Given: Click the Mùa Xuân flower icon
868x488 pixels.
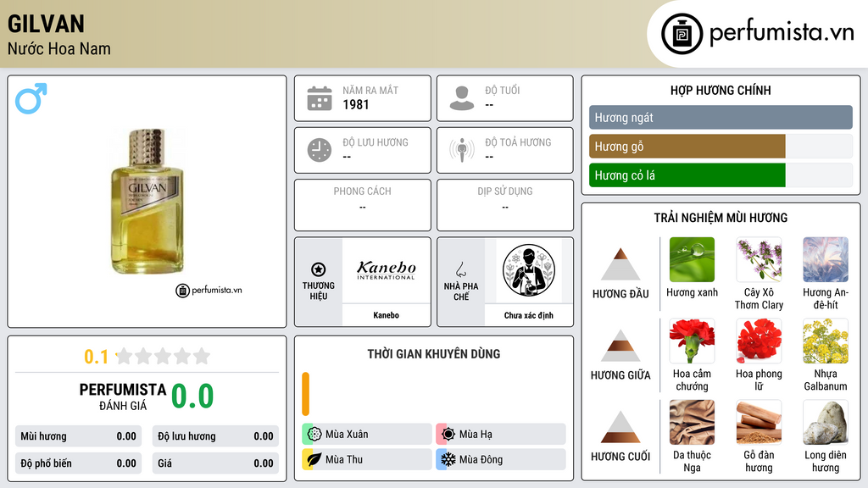Looking at the screenshot, I should [314, 435].
